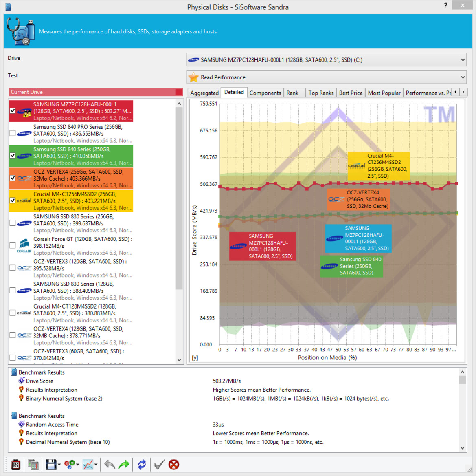
Task: Click the grey checkmark OK icon
Action: click(159, 465)
